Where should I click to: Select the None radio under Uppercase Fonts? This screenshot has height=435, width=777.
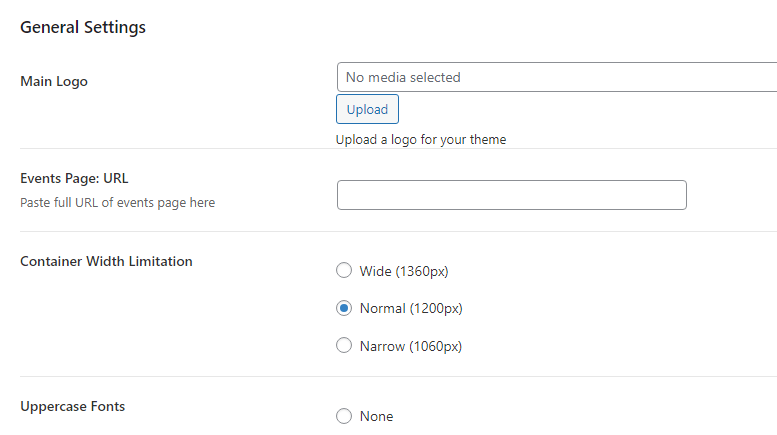pos(344,416)
